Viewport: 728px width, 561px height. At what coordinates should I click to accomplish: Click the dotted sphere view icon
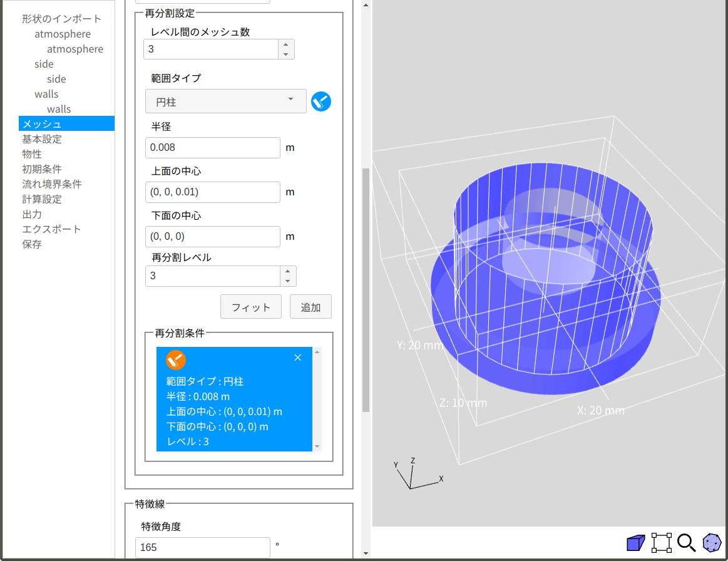coord(712,542)
